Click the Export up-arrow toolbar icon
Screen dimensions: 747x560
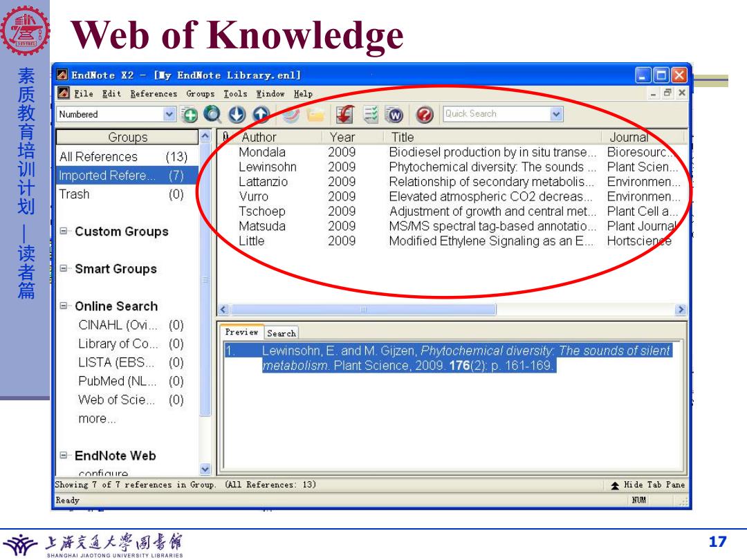click(x=261, y=114)
